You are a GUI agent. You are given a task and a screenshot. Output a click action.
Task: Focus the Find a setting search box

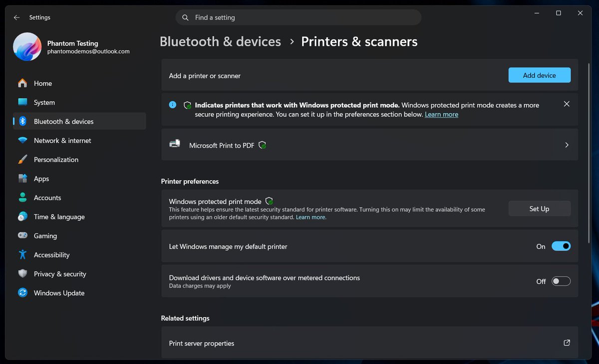(299, 17)
